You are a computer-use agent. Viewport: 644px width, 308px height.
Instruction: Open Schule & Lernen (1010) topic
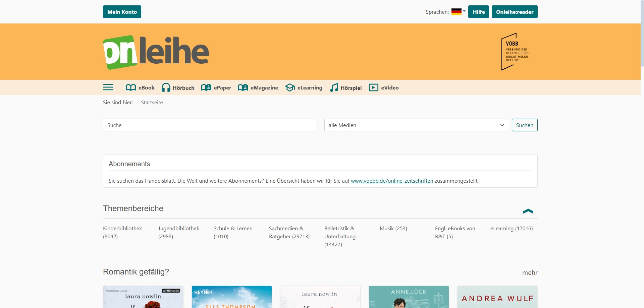pos(233,232)
